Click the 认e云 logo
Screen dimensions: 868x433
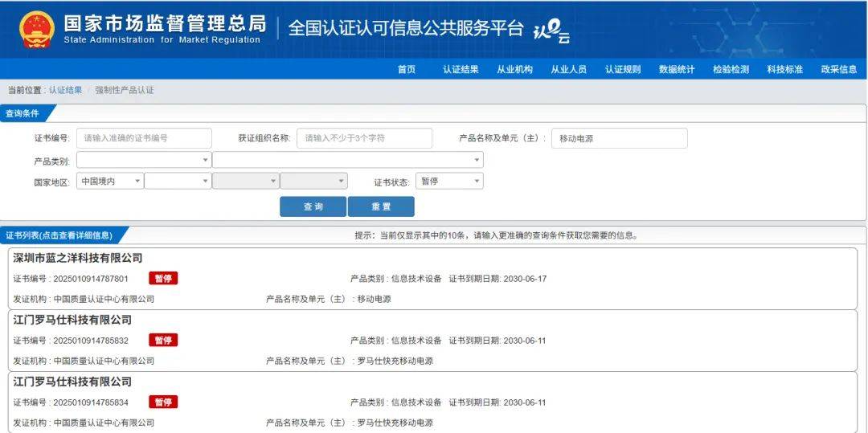pyautogui.click(x=551, y=33)
